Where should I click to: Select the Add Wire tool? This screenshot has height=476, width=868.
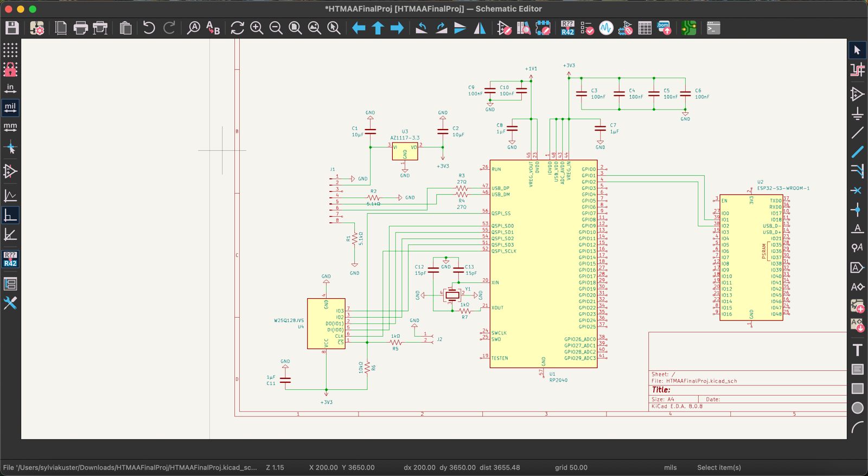point(857,132)
